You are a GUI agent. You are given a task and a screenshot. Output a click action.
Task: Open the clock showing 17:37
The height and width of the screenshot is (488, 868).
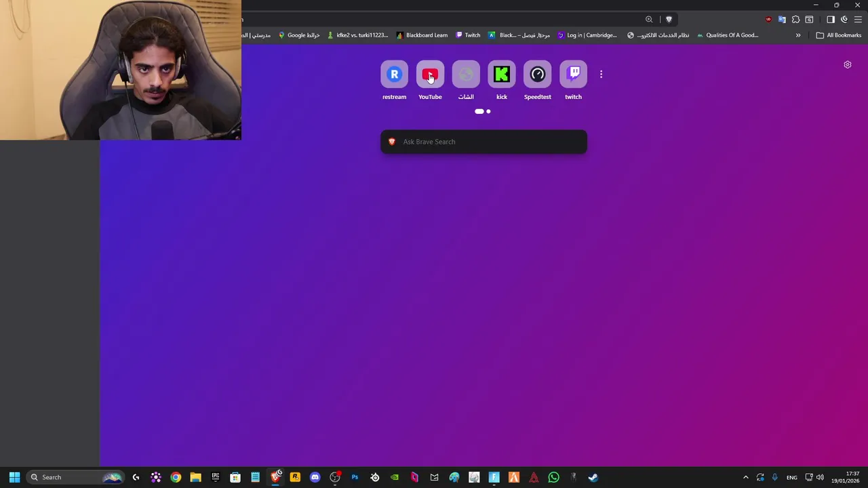tap(846, 477)
